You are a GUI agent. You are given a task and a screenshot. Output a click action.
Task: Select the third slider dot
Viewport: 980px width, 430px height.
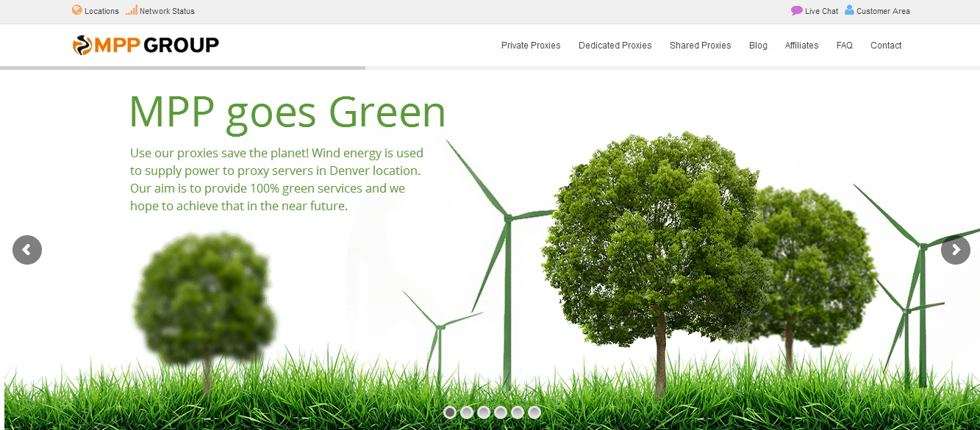pyautogui.click(x=484, y=412)
